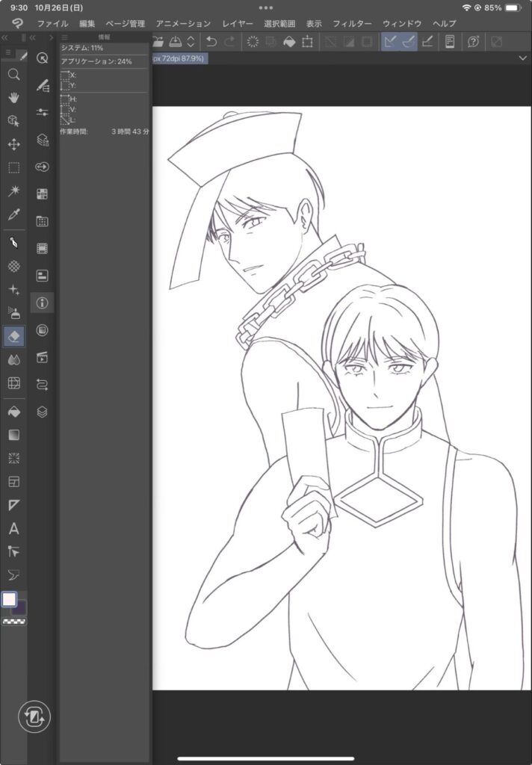The width and height of the screenshot is (532, 765).
Task: Pick the Eyedropper tool
Action: tap(13, 215)
